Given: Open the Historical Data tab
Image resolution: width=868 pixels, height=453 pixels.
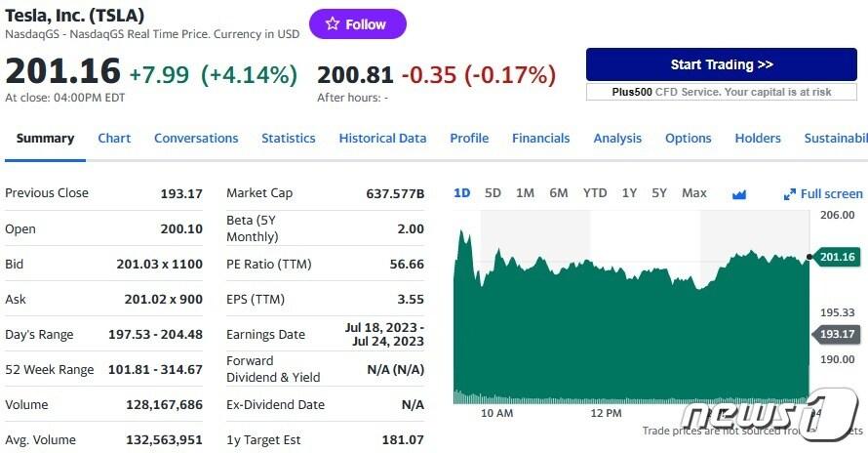Looking at the screenshot, I should (382, 139).
